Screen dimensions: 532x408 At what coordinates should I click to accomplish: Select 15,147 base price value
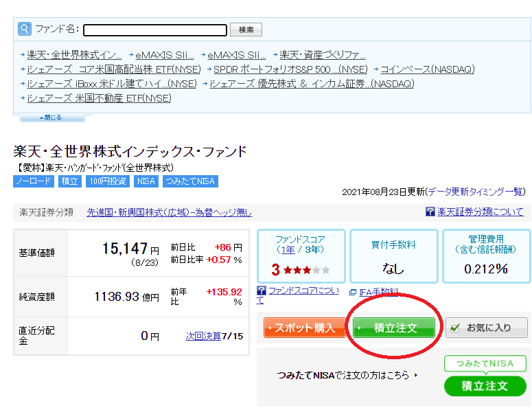(x=125, y=249)
